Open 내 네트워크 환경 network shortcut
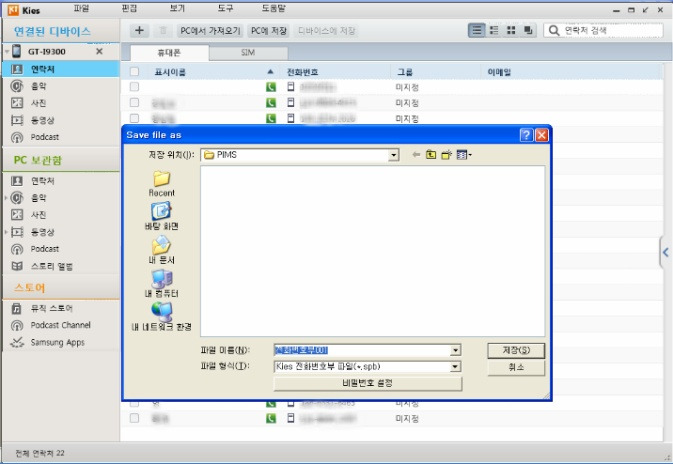 (x=162, y=317)
